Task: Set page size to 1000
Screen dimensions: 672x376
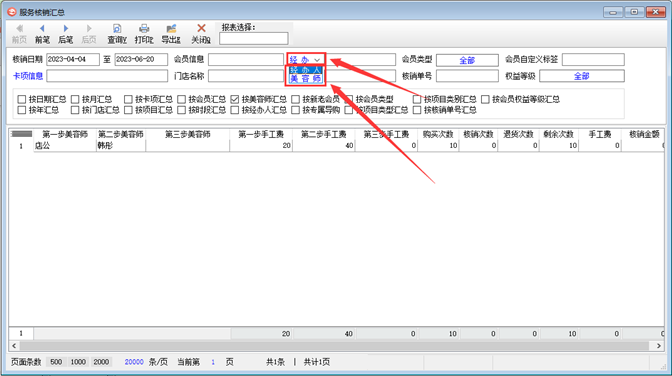Action: click(x=78, y=362)
